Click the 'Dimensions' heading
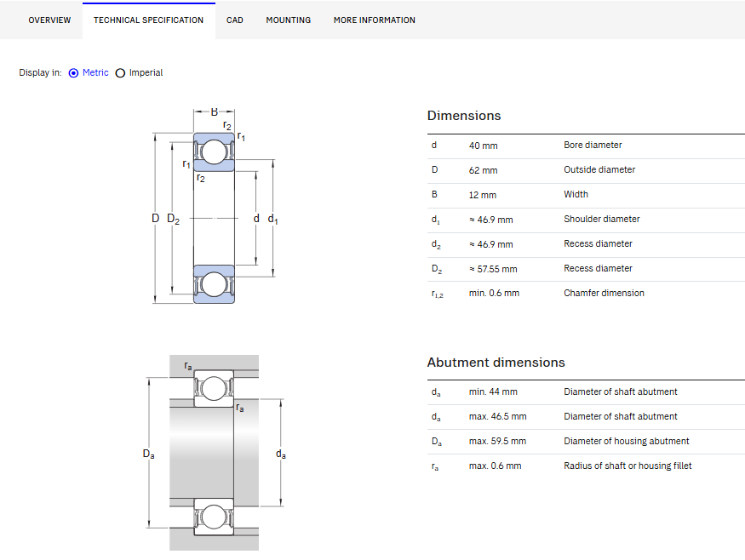The image size is (745, 560). (464, 116)
